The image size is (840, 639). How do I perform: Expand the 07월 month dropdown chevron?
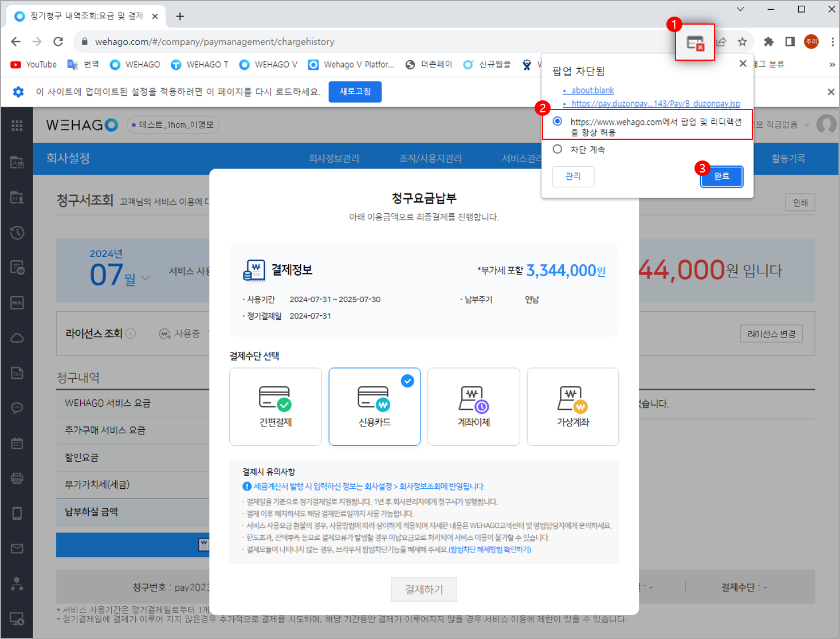point(146,279)
